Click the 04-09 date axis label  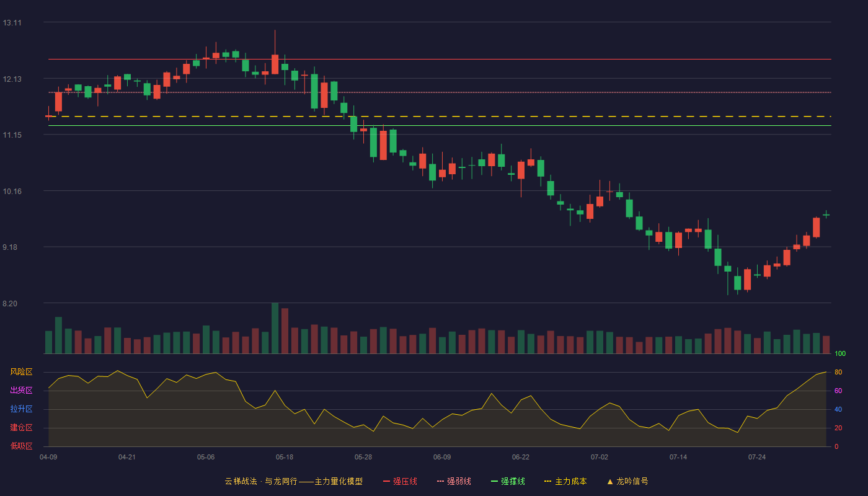(x=48, y=457)
